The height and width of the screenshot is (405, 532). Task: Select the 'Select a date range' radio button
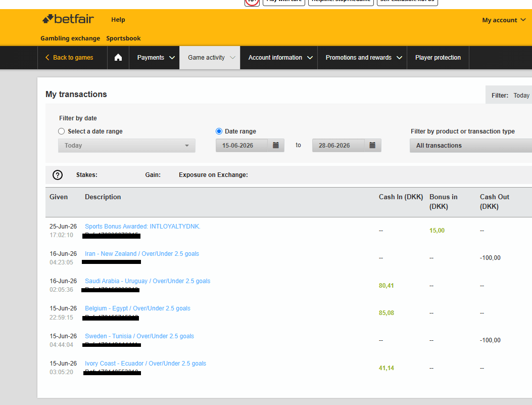point(62,131)
